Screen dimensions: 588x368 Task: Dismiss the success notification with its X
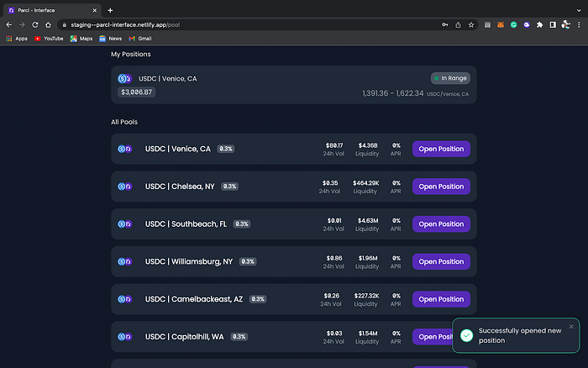point(571,327)
